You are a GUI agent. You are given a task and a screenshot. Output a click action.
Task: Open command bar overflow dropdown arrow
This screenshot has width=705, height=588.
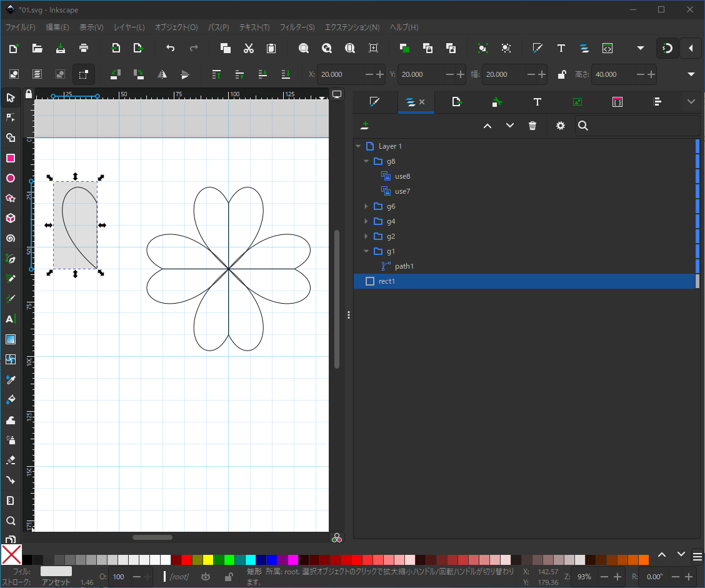click(641, 48)
